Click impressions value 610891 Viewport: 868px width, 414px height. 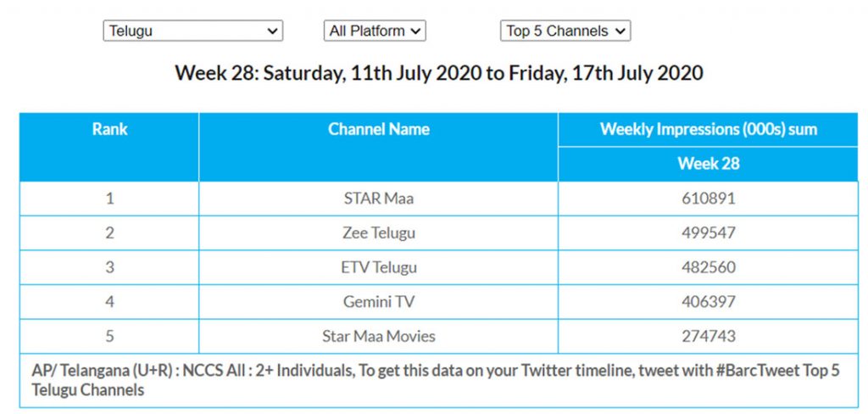pos(708,199)
